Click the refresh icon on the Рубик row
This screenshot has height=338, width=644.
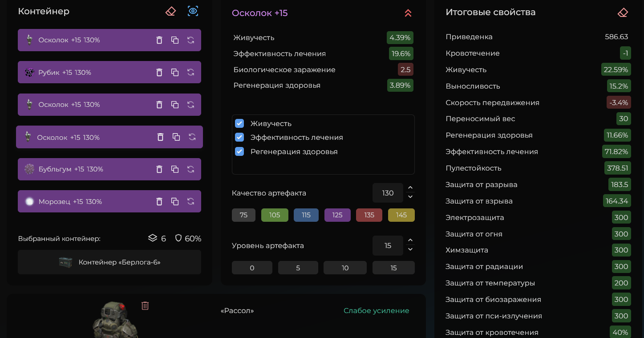click(190, 73)
